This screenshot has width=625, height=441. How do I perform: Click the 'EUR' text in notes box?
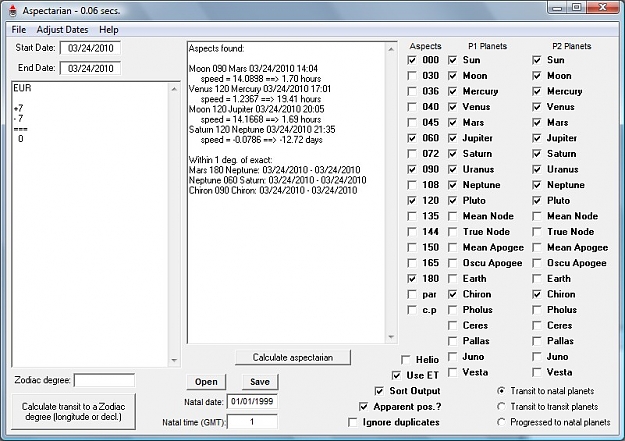22,88
